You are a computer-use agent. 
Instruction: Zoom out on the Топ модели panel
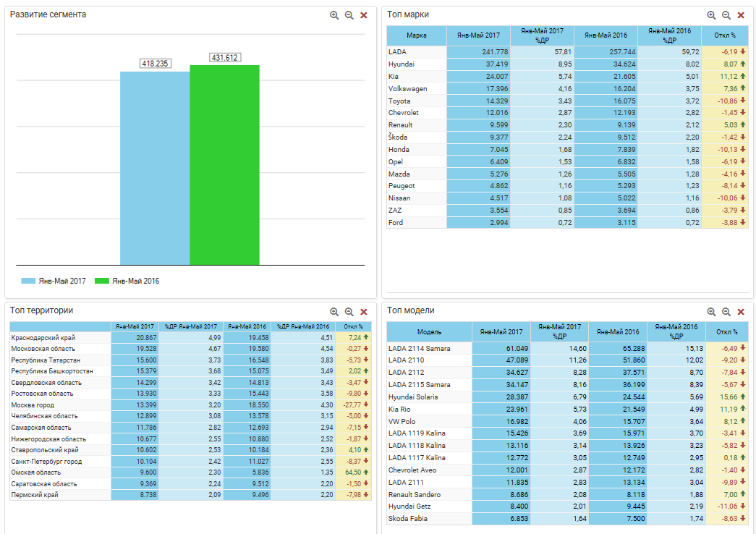(x=726, y=312)
